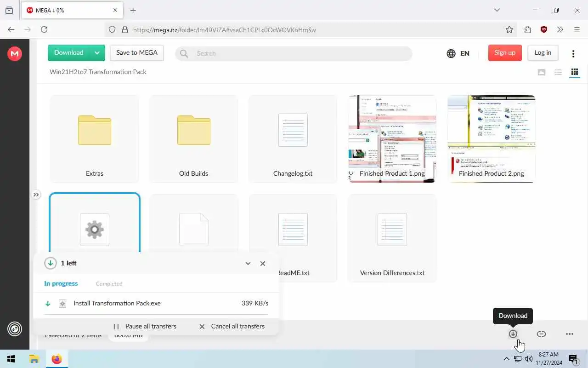This screenshot has height=368, width=588.
Task: Open the uBlock Origin shield icon
Action: 544,29
